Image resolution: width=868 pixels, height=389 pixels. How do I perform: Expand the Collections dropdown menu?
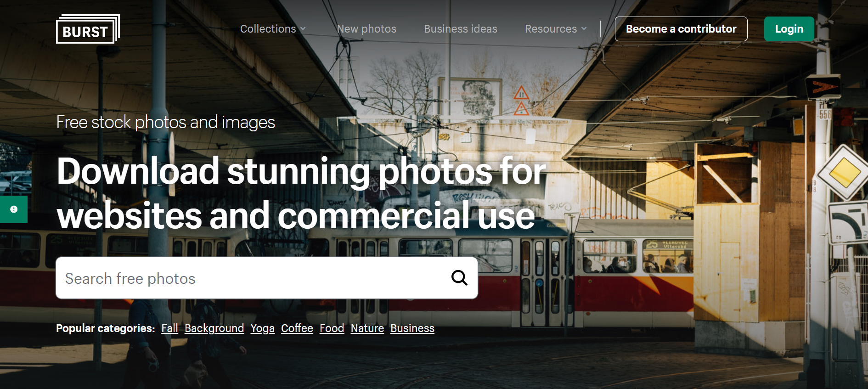point(273,29)
